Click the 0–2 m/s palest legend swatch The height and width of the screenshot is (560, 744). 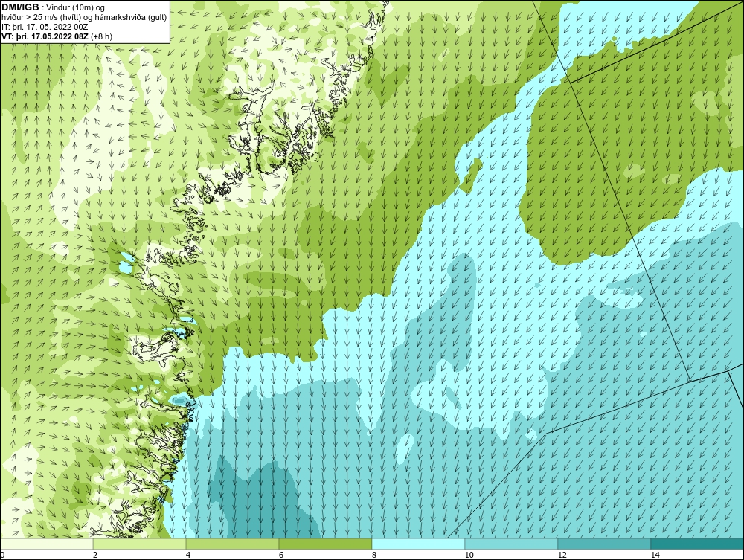pyautogui.click(x=46, y=544)
